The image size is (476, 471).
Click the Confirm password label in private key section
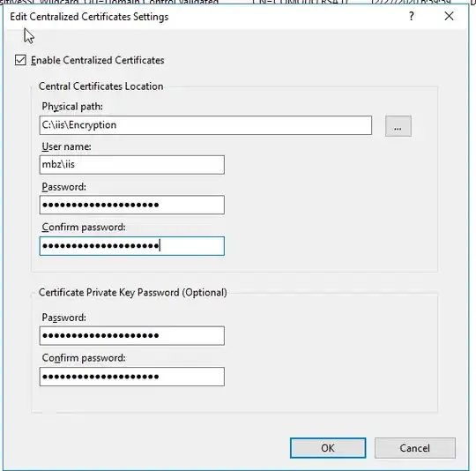coord(84,358)
